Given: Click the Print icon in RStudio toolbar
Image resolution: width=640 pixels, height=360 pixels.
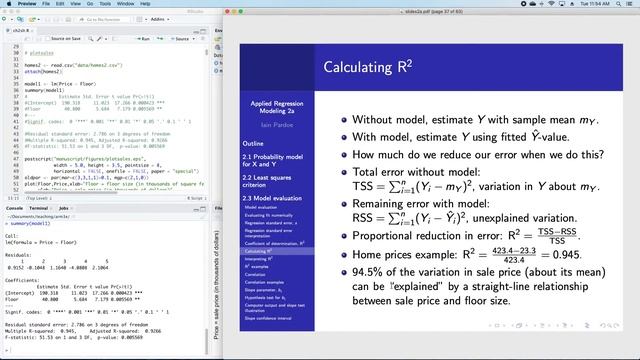Looking at the screenshot, I should (x=68, y=19).
